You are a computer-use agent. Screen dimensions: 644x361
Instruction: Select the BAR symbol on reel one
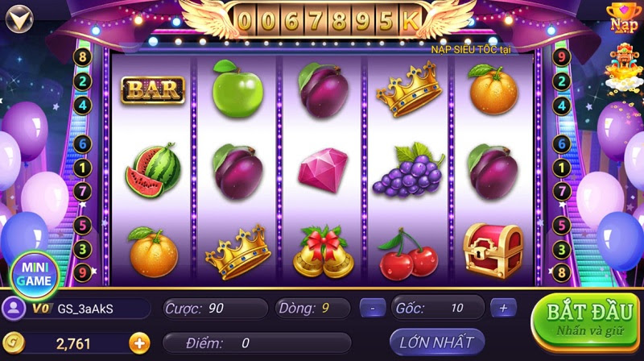[153, 90]
